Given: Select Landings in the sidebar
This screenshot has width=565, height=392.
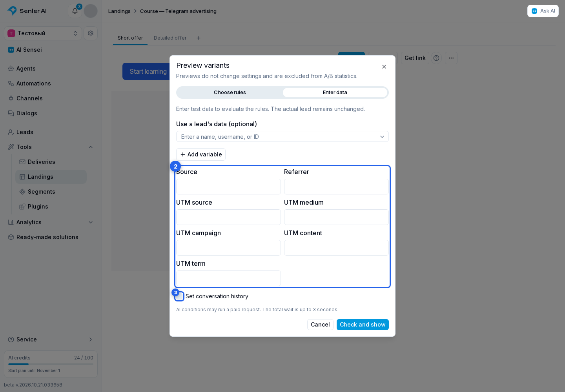Looking at the screenshot, I should [x=51, y=177].
